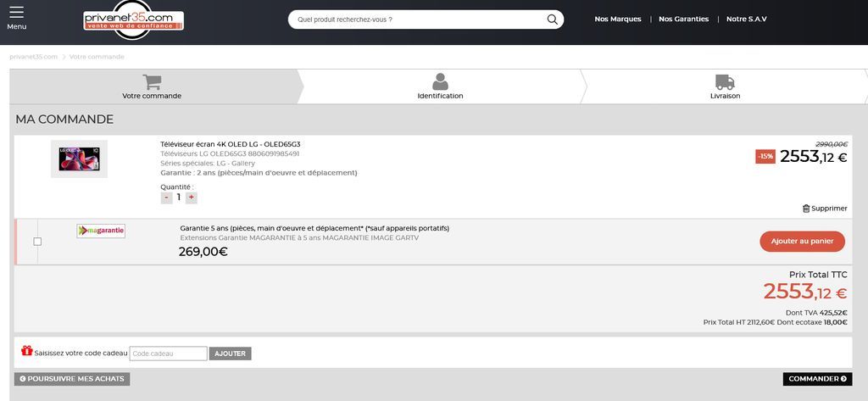The height and width of the screenshot is (401, 868).
Task: Click the Livraison truck icon
Action: point(725,82)
